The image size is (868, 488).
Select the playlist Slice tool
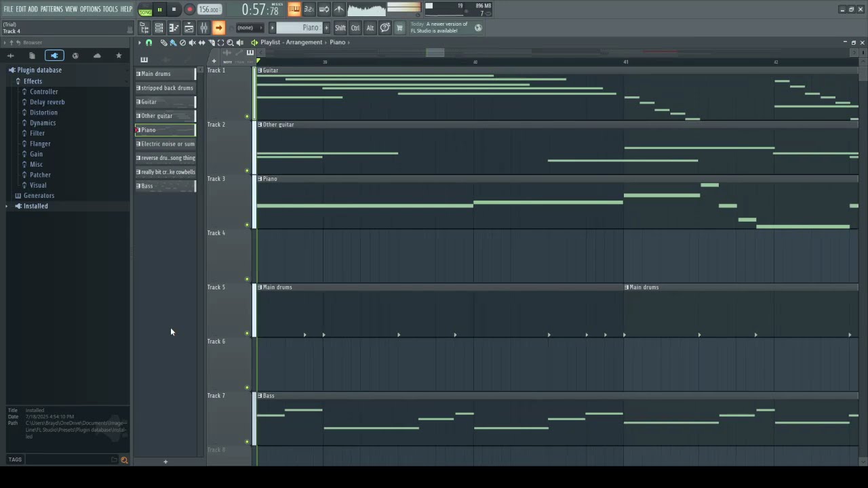pyautogui.click(x=211, y=42)
